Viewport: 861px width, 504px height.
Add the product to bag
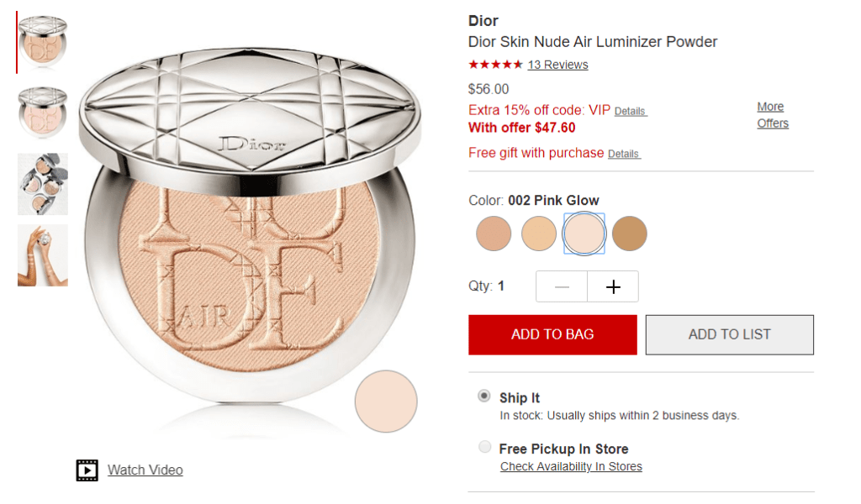(552, 334)
